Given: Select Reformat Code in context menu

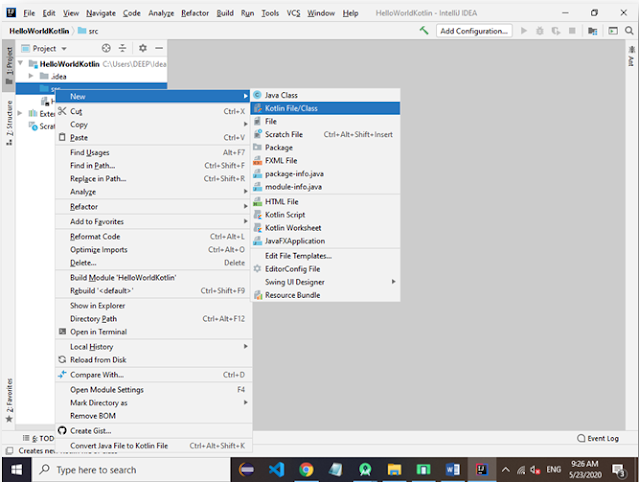Looking at the screenshot, I should pos(153,236).
